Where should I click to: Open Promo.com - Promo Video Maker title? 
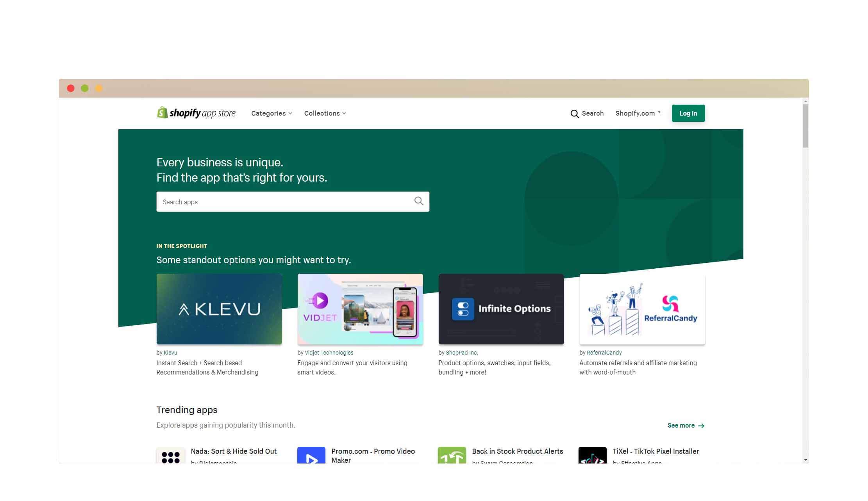coord(373,455)
